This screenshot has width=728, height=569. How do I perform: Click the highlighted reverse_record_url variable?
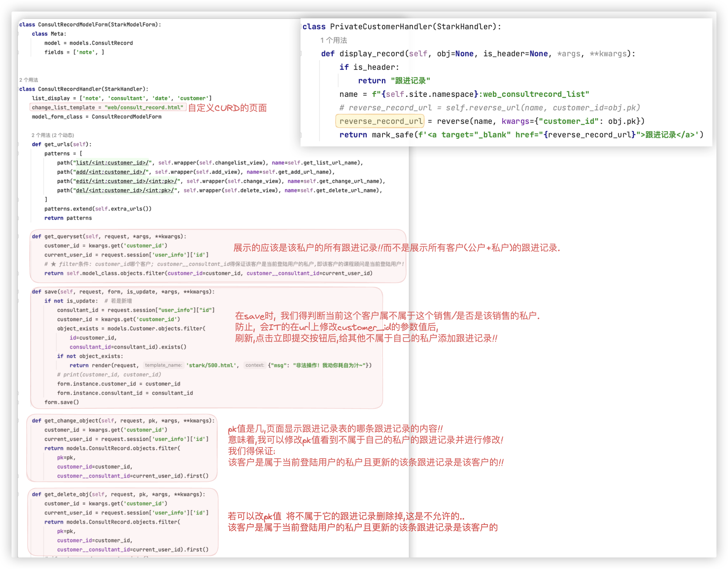(380, 121)
